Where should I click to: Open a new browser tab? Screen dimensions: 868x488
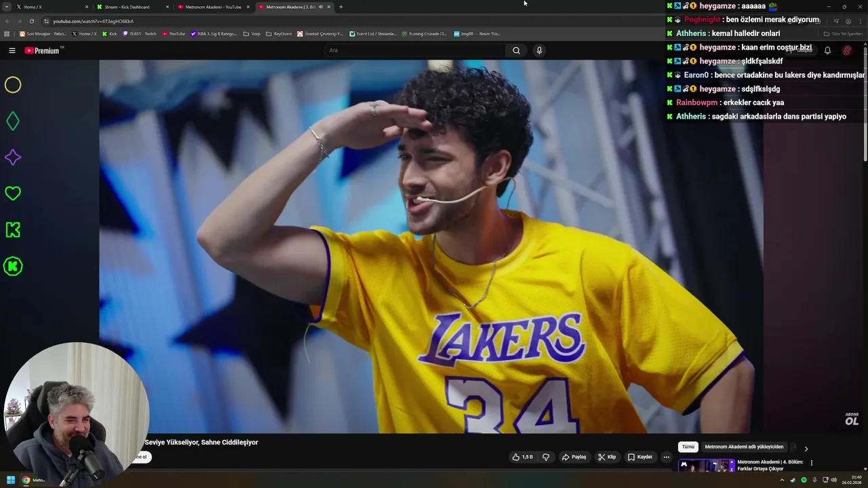(340, 7)
